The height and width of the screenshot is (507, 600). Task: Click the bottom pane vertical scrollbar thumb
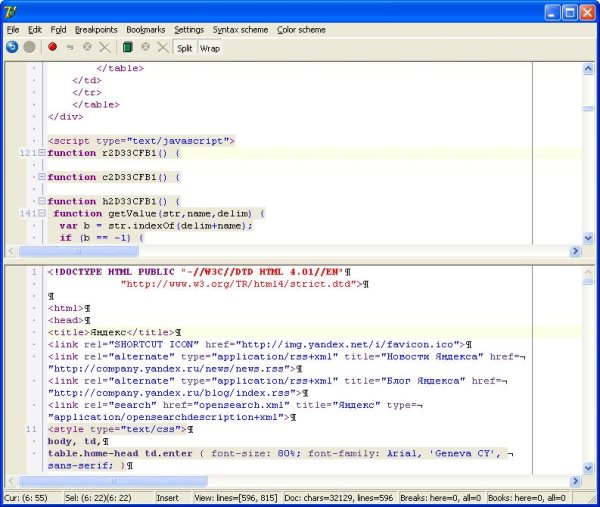(588, 282)
